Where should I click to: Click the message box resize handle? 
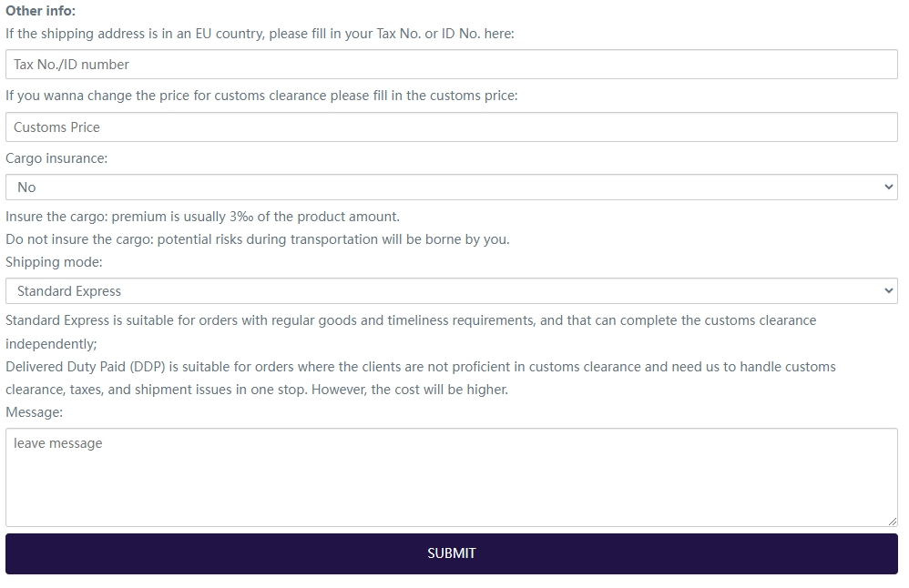[893, 522]
